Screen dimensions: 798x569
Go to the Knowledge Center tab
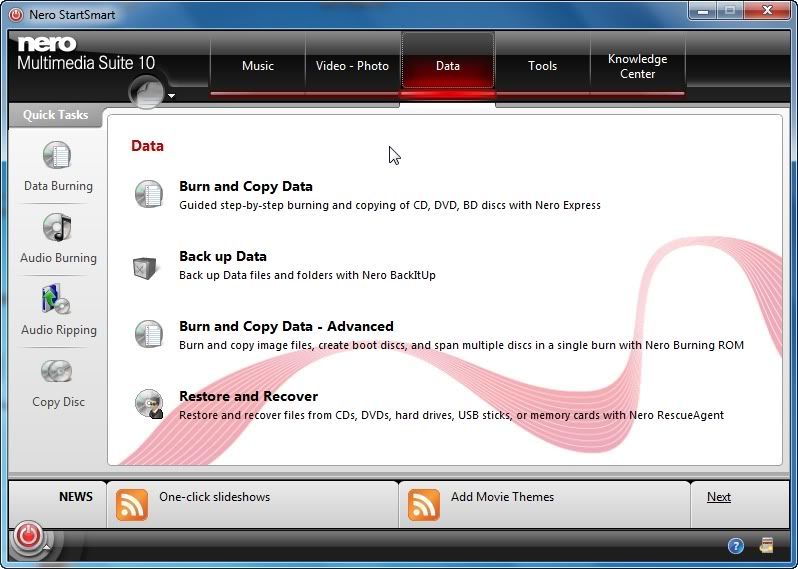click(637, 66)
